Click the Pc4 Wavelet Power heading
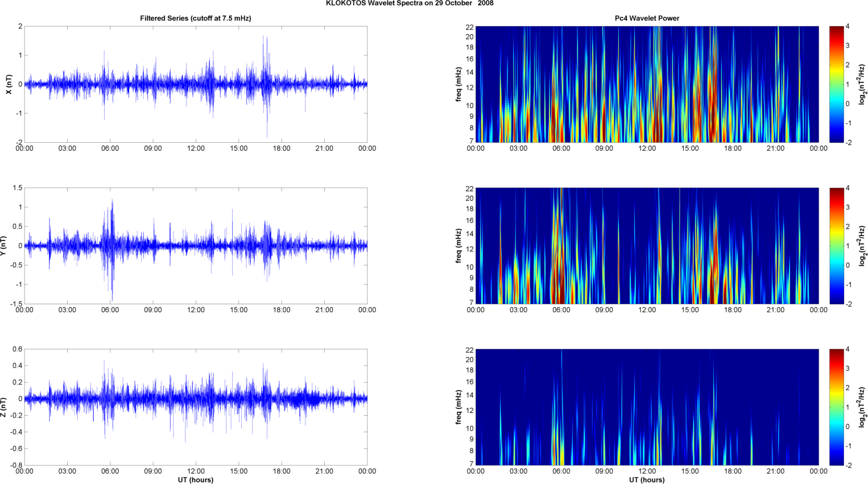The image size is (868, 484). (647, 18)
